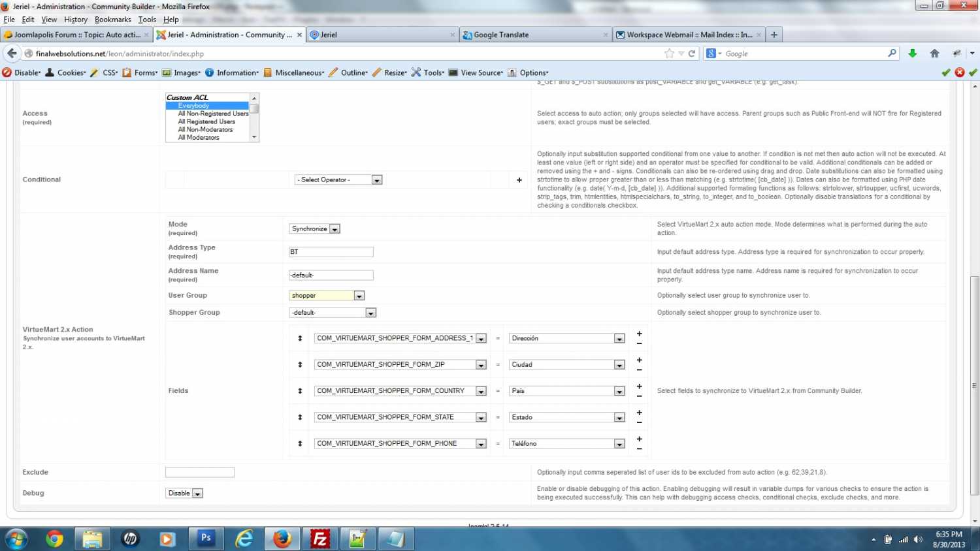Remove the SHOPPER_FORM_ZIP field row
980x551 pixels.
coord(640,370)
